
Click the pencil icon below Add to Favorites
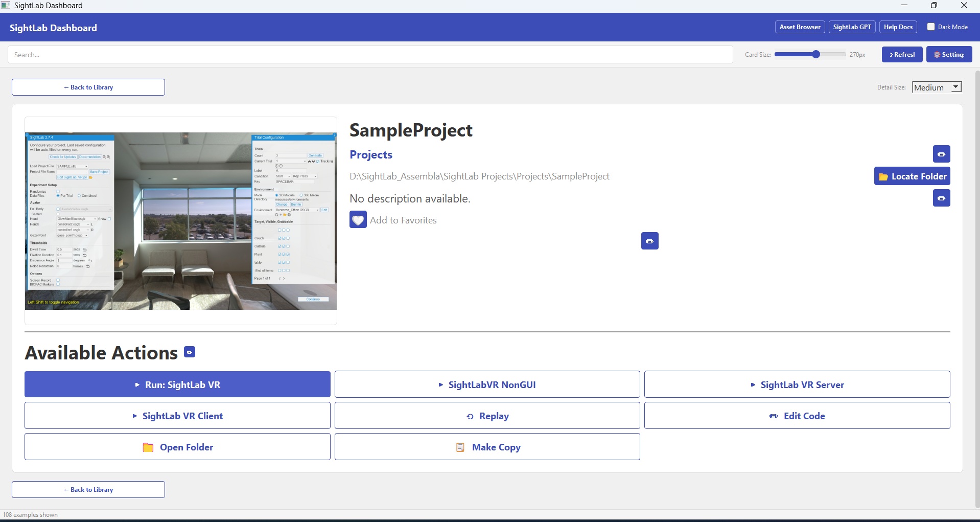pyautogui.click(x=649, y=241)
